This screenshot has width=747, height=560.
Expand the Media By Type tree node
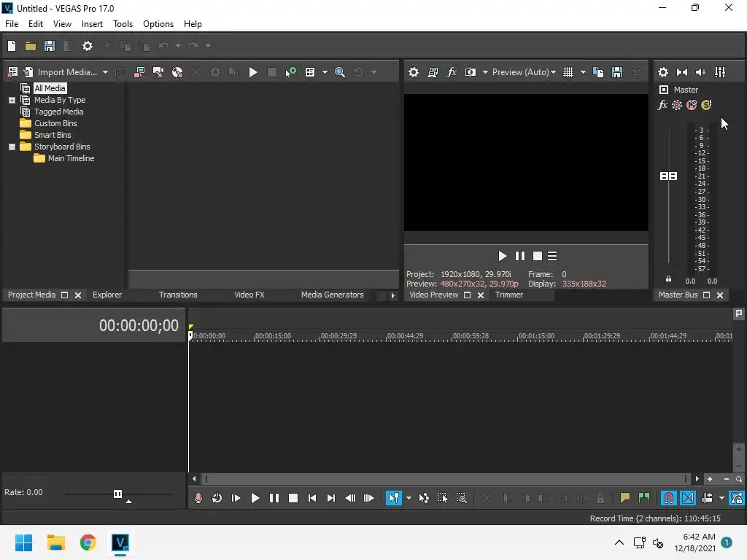[12, 100]
